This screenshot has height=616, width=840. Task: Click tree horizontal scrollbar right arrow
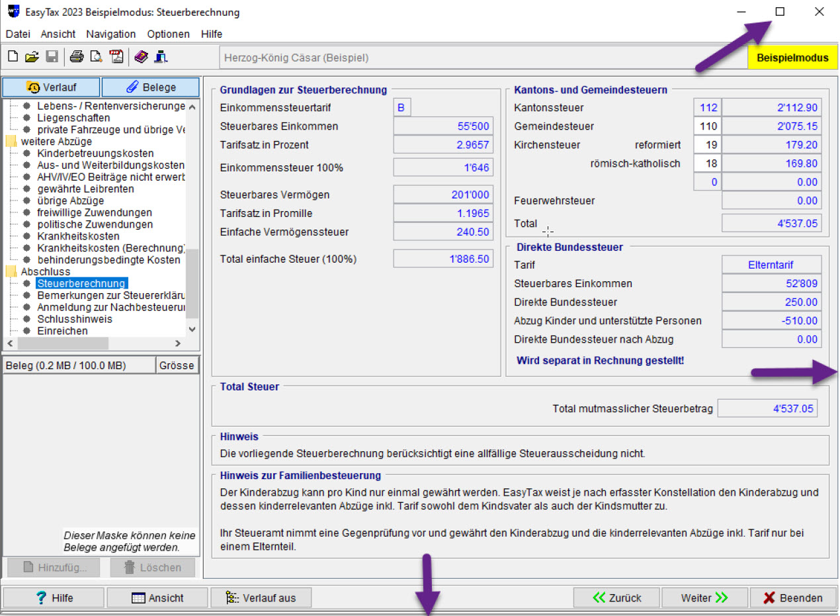coord(178,344)
